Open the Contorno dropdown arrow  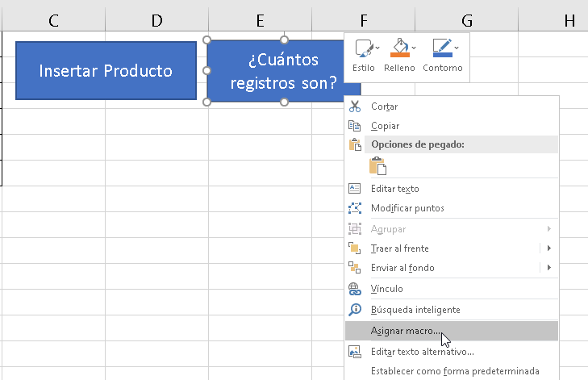click(457, 48)
